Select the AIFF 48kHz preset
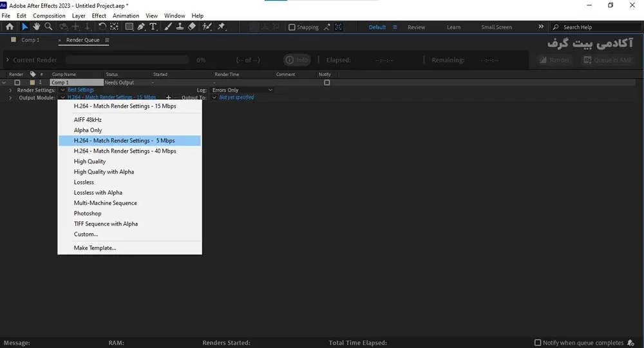The width and height of the screenshot is (644, 348). pos(130,120)
